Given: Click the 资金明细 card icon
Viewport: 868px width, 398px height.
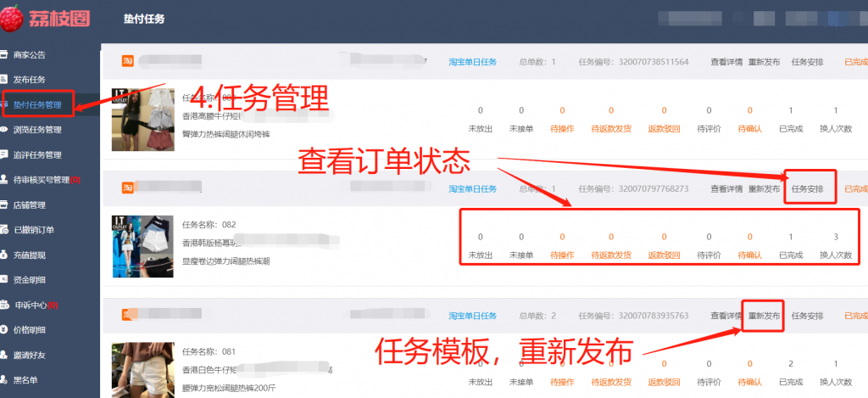Looking at the screenshot, I should [3, 280].
